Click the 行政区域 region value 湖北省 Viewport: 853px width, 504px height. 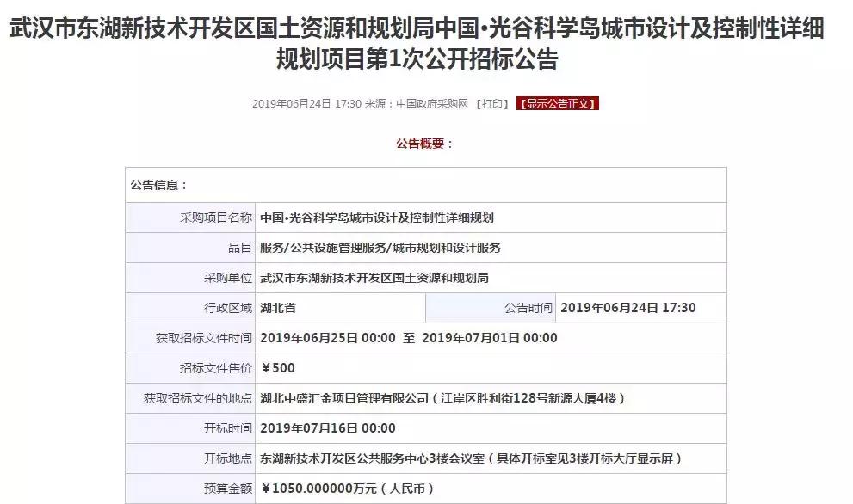pos(277,308)
